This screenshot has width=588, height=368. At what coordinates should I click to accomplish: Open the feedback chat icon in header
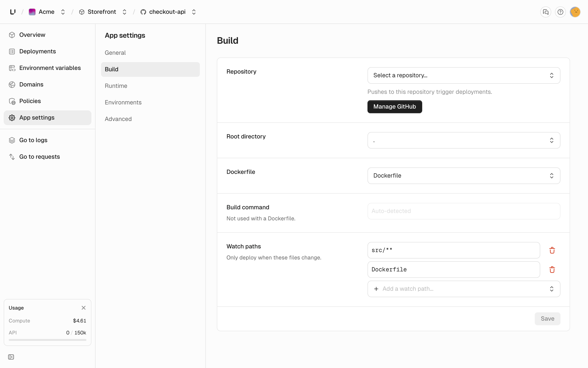[x=546, y=12]
